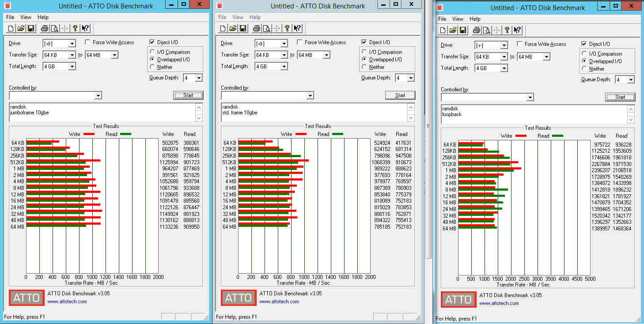Open Drive [-r-] dropdown in loopback window
The width and height of the screenshot is (644, 324).
(504, 45)
